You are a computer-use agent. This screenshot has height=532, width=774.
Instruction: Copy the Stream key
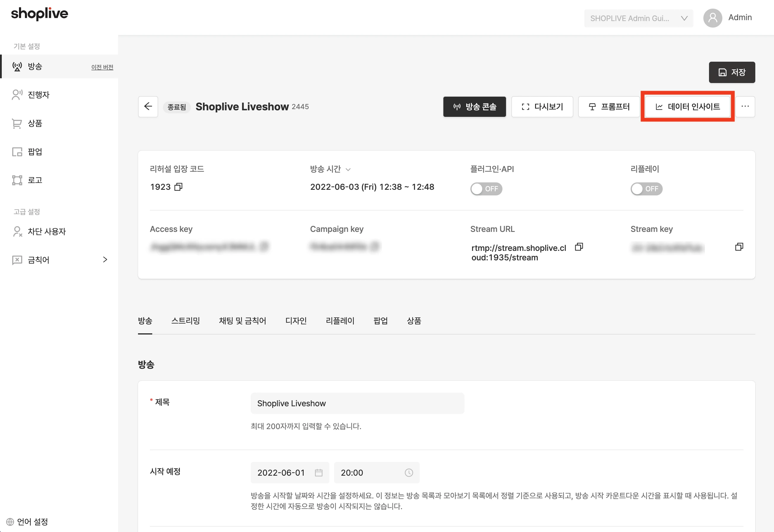[x=739, y=247]
